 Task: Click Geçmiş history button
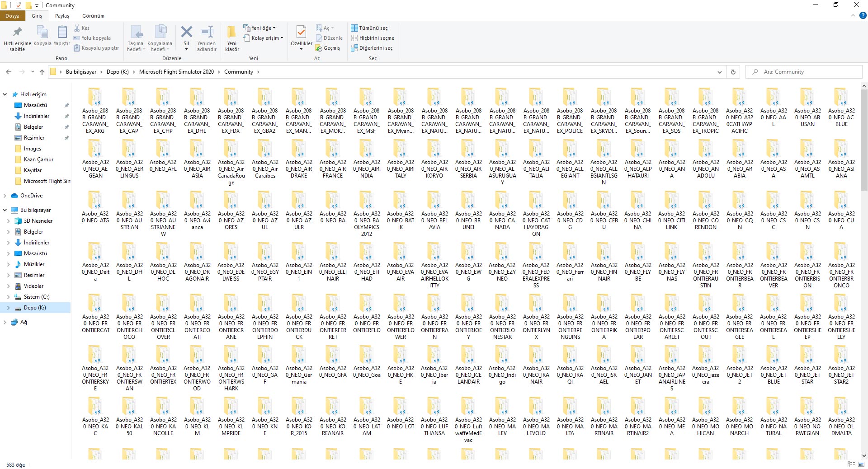pos(328,48)
